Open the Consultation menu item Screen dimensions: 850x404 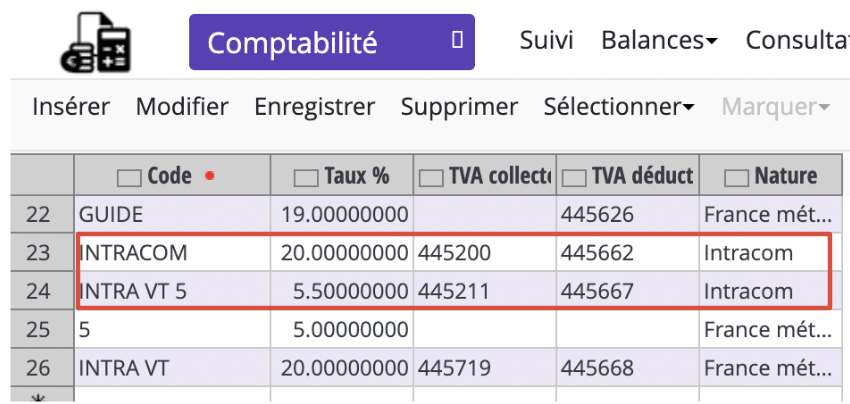click(x=797, y=41)
